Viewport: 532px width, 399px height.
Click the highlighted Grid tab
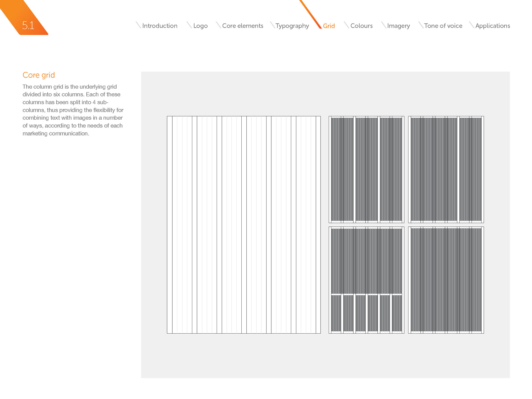(x=329, y=26)
